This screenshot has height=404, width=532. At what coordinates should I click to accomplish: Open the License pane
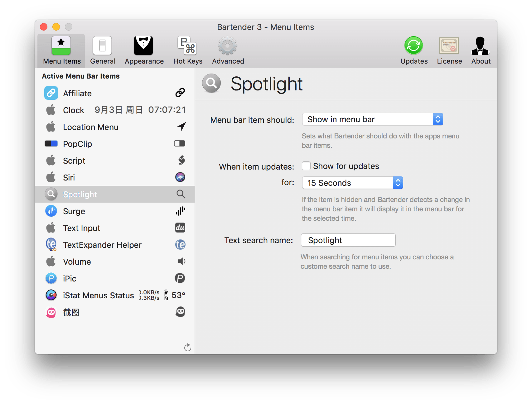pyautogui.click(x=449, y=50)
